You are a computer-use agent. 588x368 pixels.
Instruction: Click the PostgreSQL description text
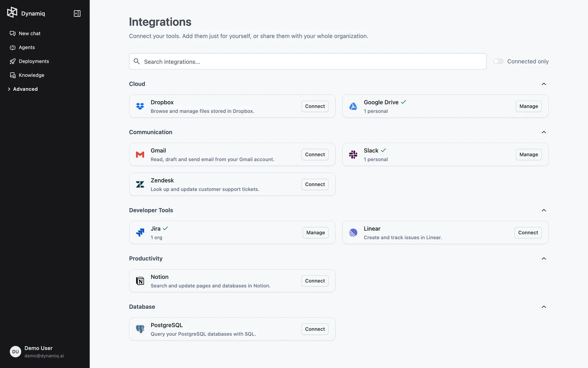click(203, 334)
